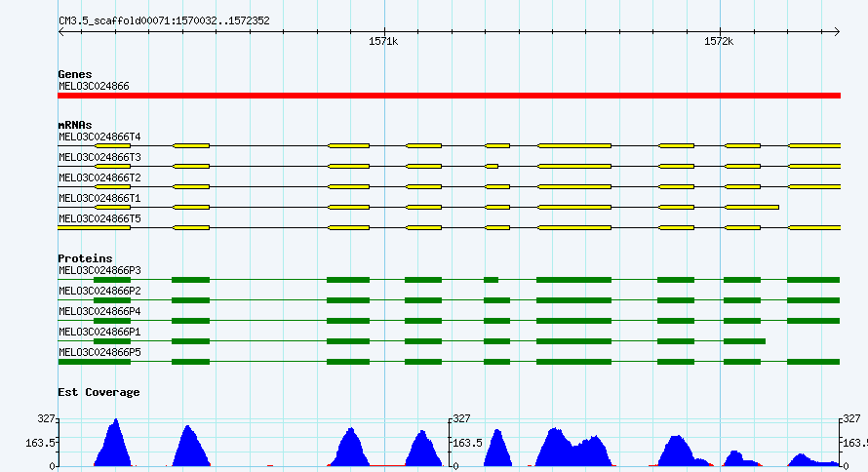This screenshot has height=472, width=868.
Task: Click the longest green block of MELO3C024866P2
Action: tap(574, 300)
